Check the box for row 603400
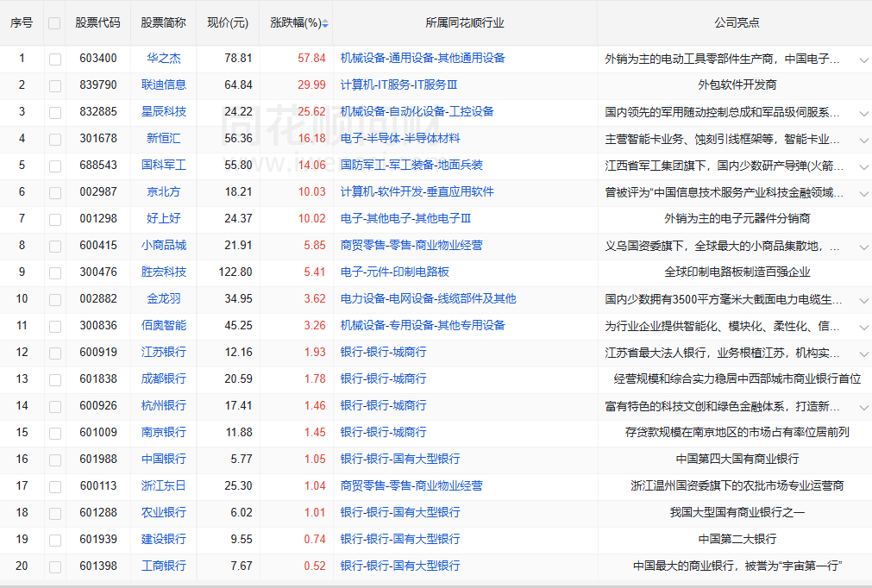Image resolution: width=872 pixels, height=588 pixels. click(x=55, y=59)
